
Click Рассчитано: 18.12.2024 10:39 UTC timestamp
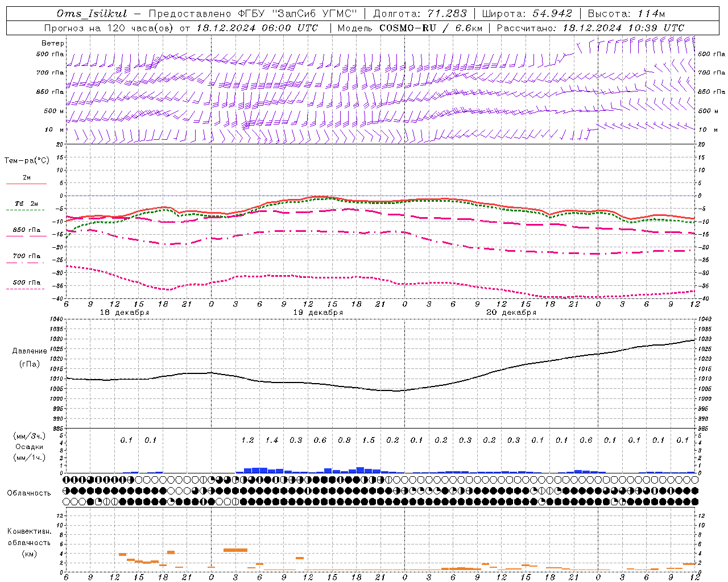pos(590,28)
